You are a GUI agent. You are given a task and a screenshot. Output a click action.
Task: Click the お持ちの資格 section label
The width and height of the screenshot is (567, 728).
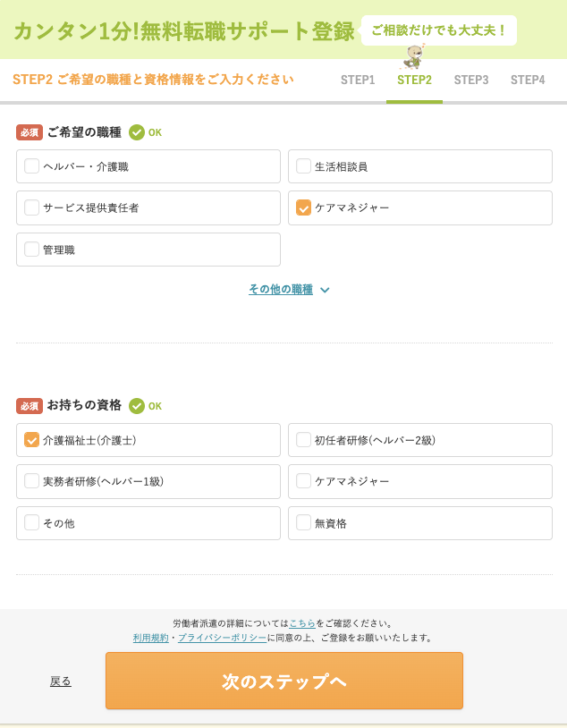[84, 405]
